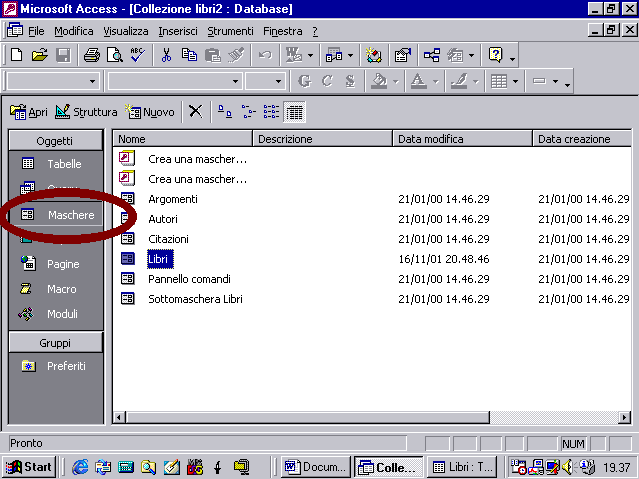The height and width of the screenshot is (479, 639).
Task: Click the Format Painter brush icon
Action: (236, 55)
